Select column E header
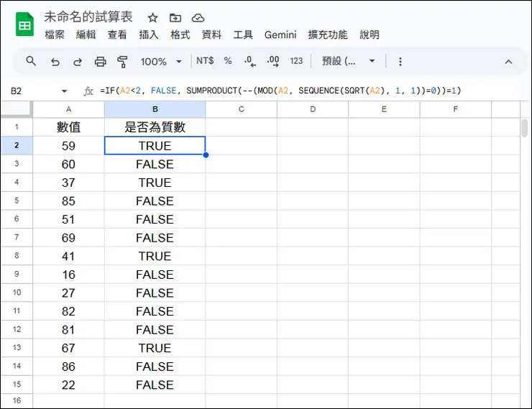The width and height of the screenshot is (532, 409). [x=384, y=109]
